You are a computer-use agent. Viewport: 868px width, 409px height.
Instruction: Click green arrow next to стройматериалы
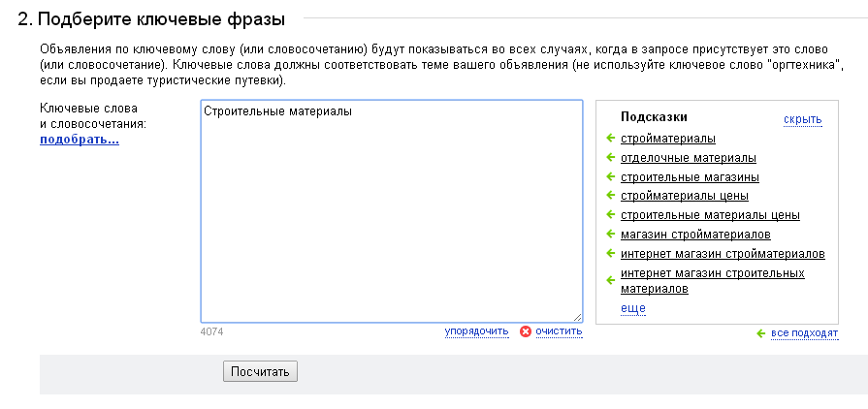tap(611, 139)
